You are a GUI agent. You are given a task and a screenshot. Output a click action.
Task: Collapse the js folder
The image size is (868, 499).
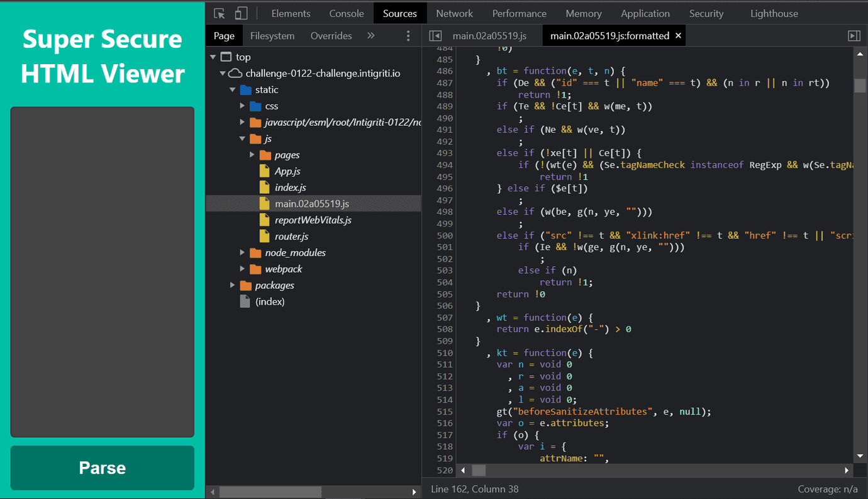(x=243, y=139)
